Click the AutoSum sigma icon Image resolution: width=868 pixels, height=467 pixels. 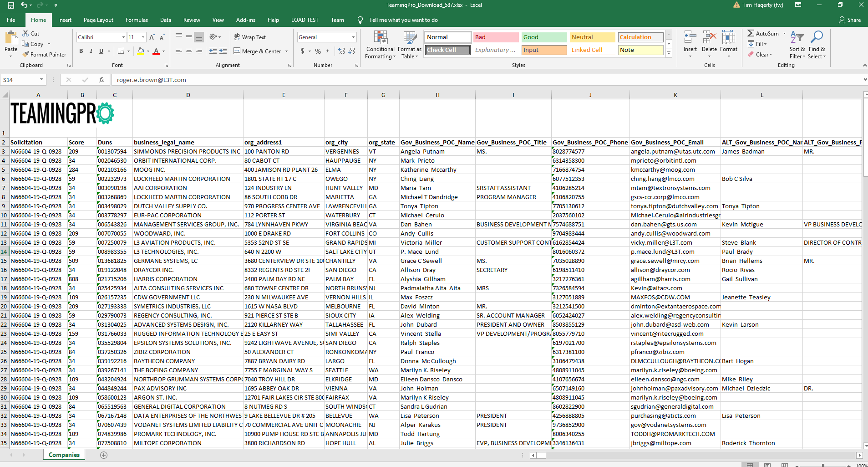(751, 33)
